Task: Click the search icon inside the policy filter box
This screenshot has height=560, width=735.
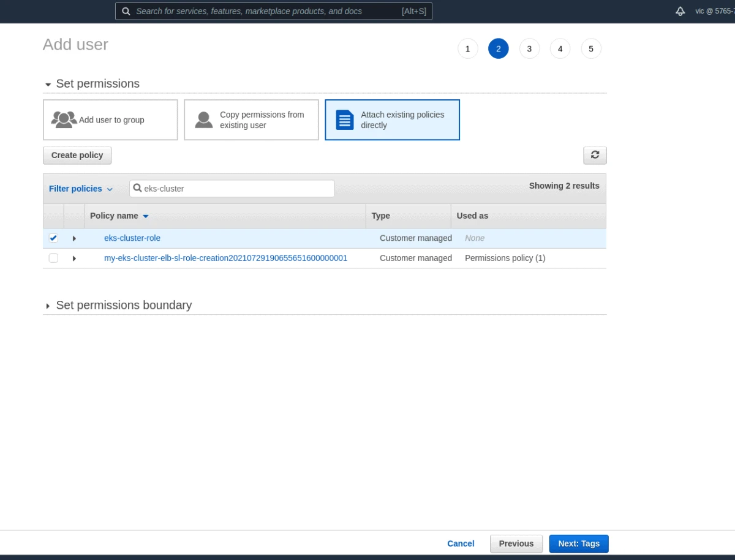Action: [x=138, y=188]
